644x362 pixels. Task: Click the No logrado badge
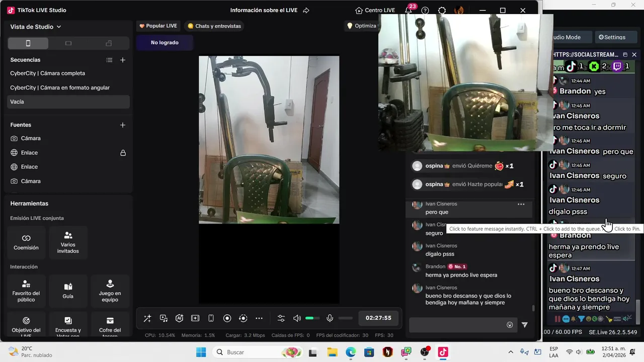pyautogui.click(x=165, y=43)
